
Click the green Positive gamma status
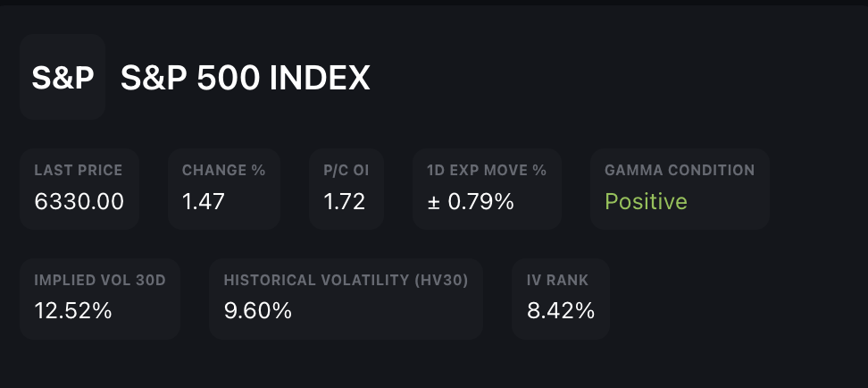tap(646, 201)
